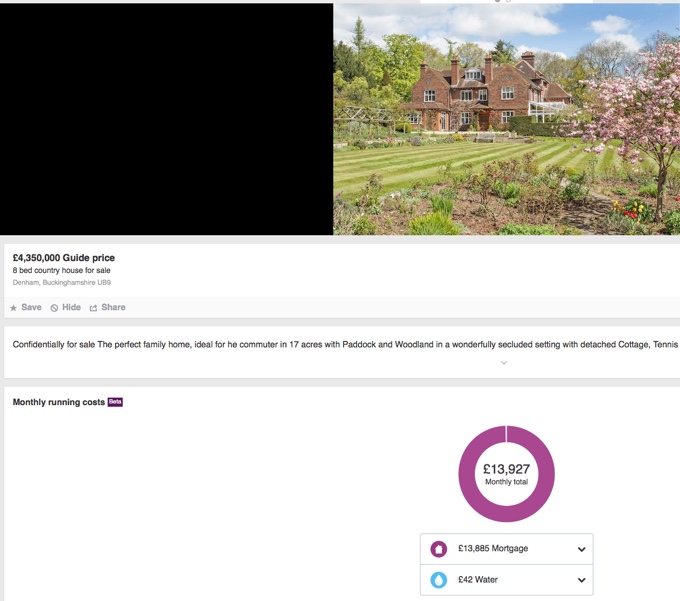This screenshot has height=601, width=680.
Task: Open the country house garden photo
Action: point(506,119)
